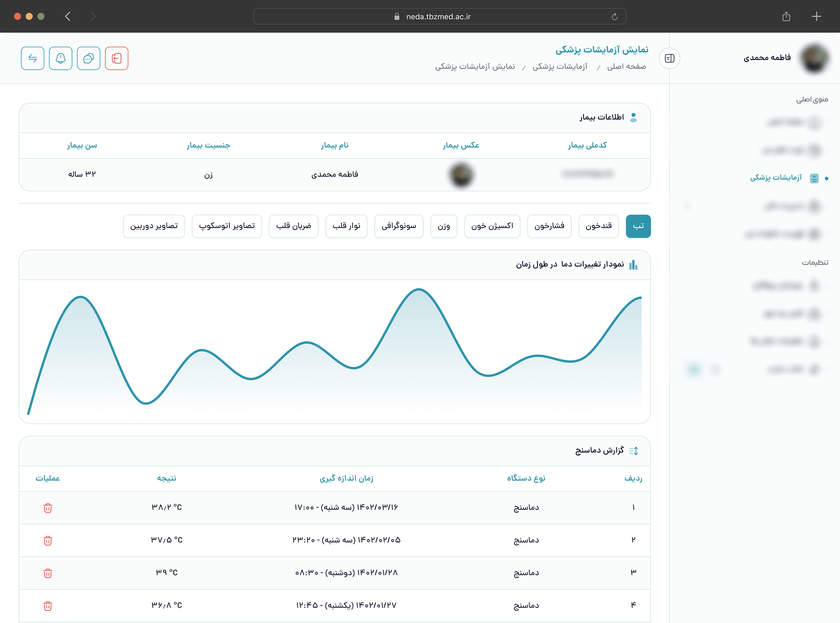This screenshot has width=840, height=623.
Task: Click the padlock icon in address bar
Action: (x=397, y=16)
